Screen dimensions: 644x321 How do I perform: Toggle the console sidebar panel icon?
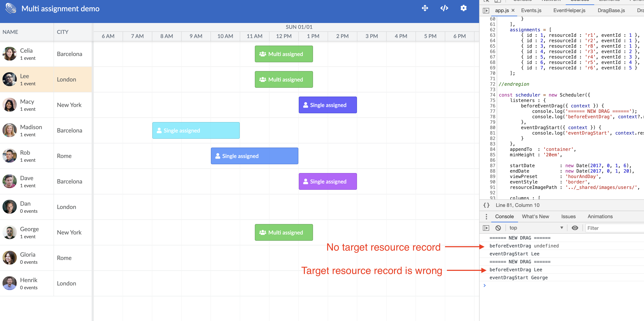(486, 228)
